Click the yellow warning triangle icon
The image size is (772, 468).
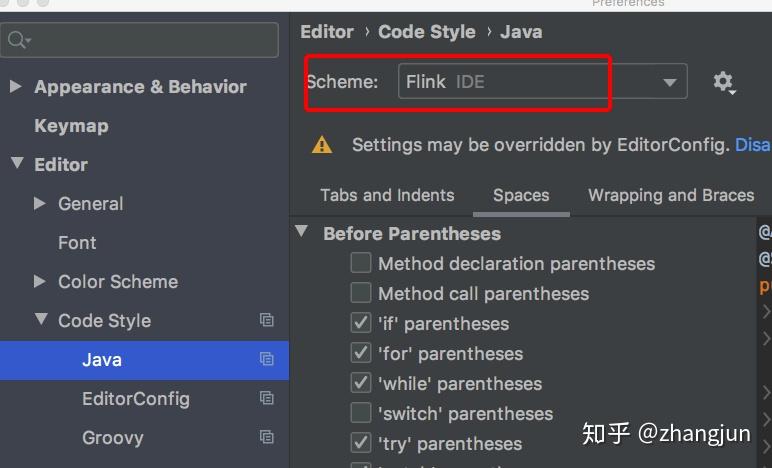(x=322, y=145)
